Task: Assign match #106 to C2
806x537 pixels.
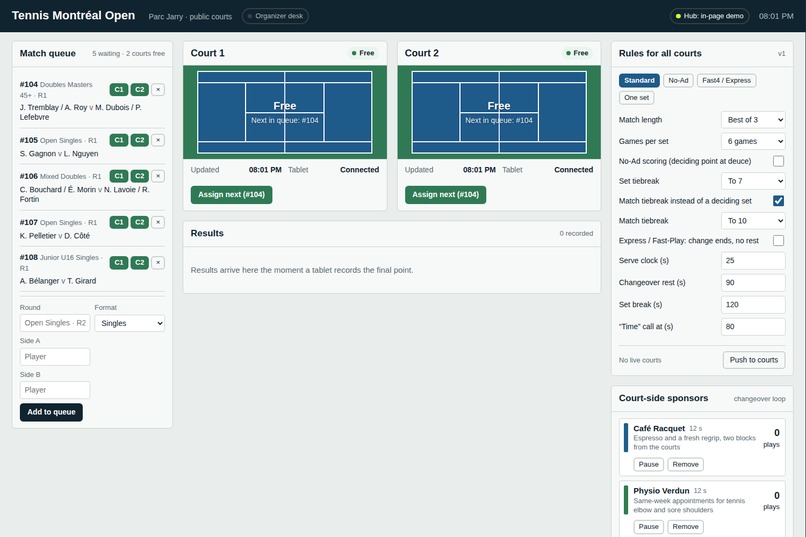Action: click(x=139, y=176)
